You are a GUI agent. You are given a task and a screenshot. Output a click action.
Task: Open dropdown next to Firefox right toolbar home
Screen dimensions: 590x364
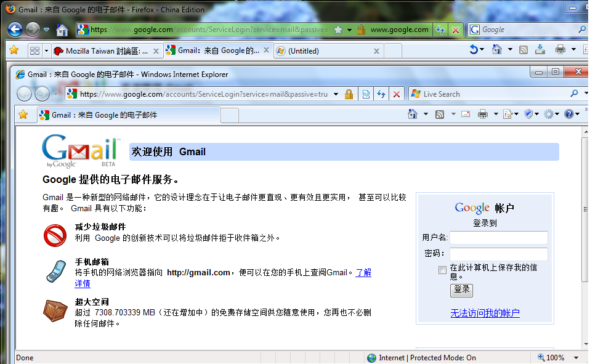[x=510, y=49]
